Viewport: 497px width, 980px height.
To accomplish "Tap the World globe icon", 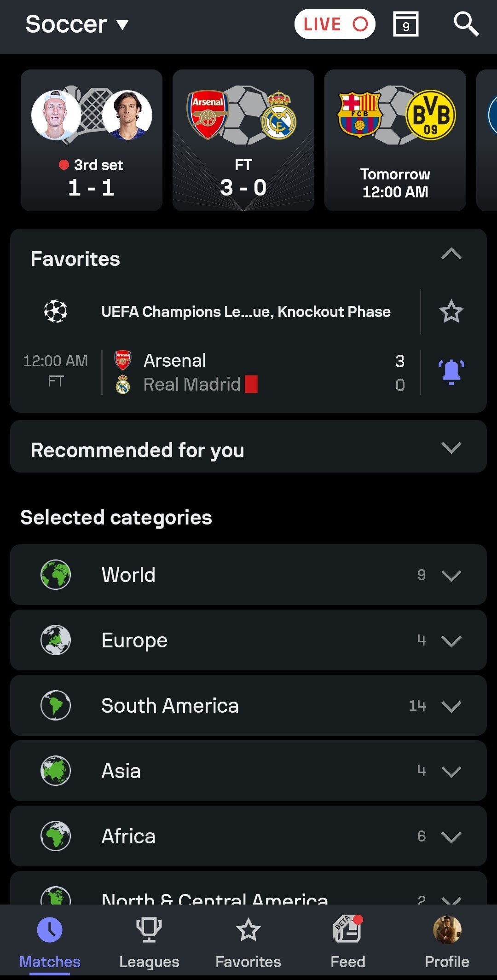I will click(x=56, y=575).
